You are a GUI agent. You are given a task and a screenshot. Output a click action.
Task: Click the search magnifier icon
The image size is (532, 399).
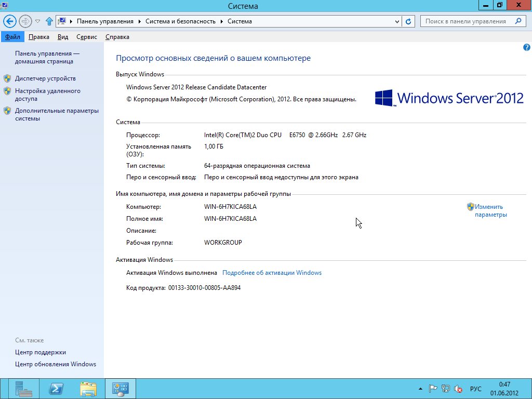click(x=518, y=21)
